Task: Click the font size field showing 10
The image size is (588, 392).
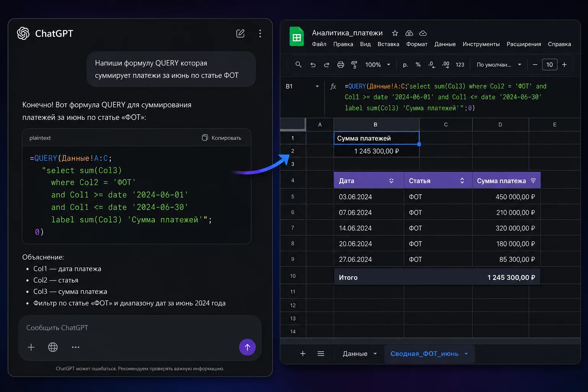Action: [x=550, y=65]
